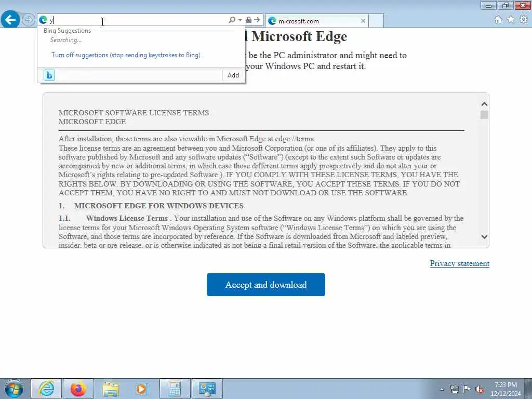Open the Tools gear icon

click(x=524, y=20)
